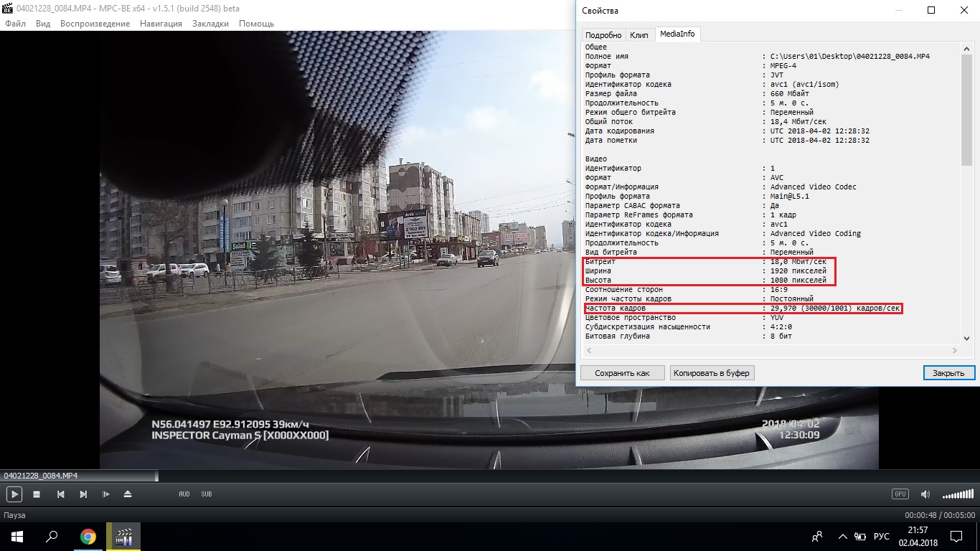The width and height of the screenshot is (980, 551).
Task: Mute the player sound
Action: (925, 494)
